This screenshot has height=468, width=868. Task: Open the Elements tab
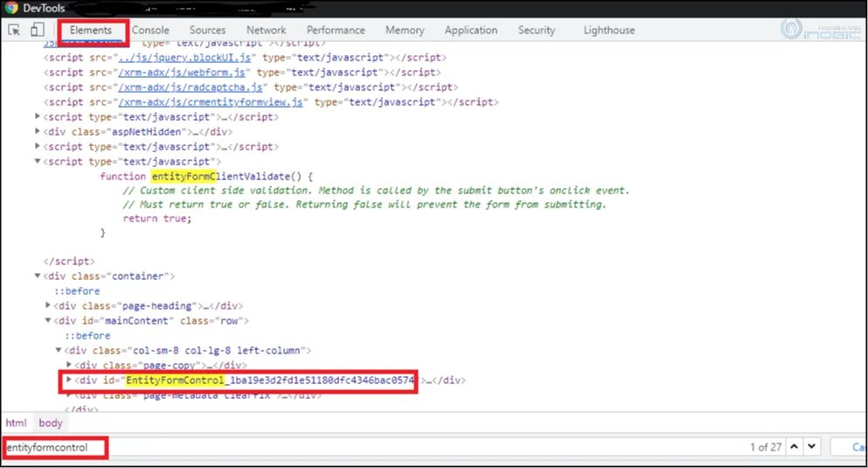pos(91,31)
